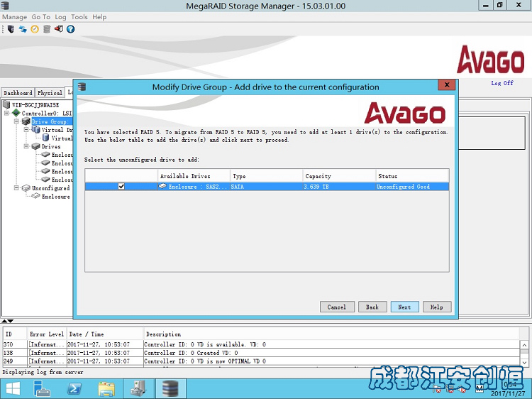
Task: Click the Cancel button in dialog
Action: coord(337,307)
